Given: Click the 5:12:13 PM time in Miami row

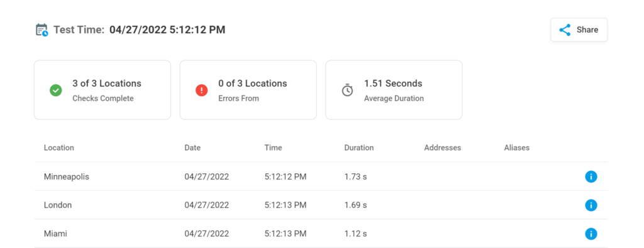Looking at the screenshot, I should (286, 234).
